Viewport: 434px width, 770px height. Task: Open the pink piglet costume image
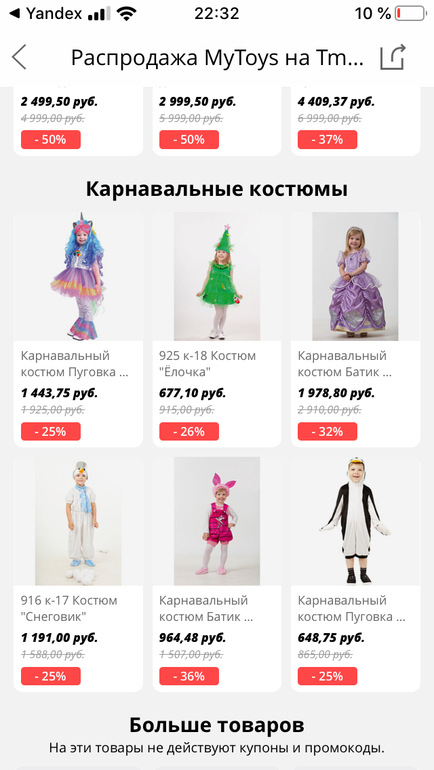tap(217, 521)
